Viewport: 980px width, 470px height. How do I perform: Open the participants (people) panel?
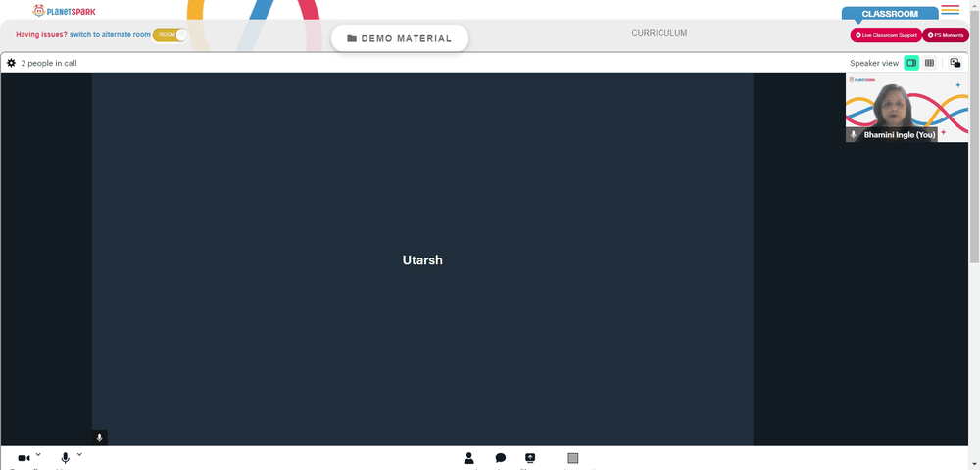[469, 458]
